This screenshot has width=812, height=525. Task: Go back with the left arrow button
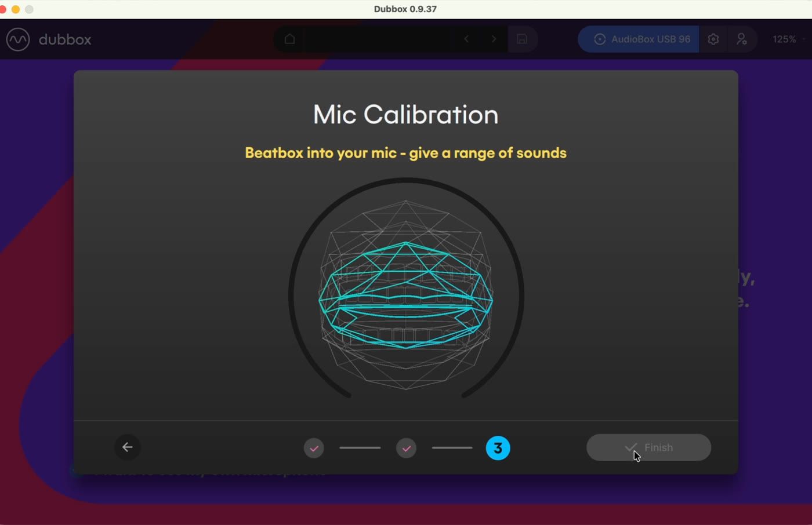(x=128, y=447)
